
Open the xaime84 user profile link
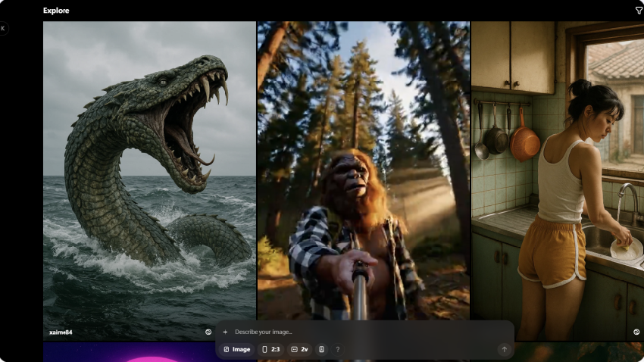pyautogui.click(x=60, y=332)
